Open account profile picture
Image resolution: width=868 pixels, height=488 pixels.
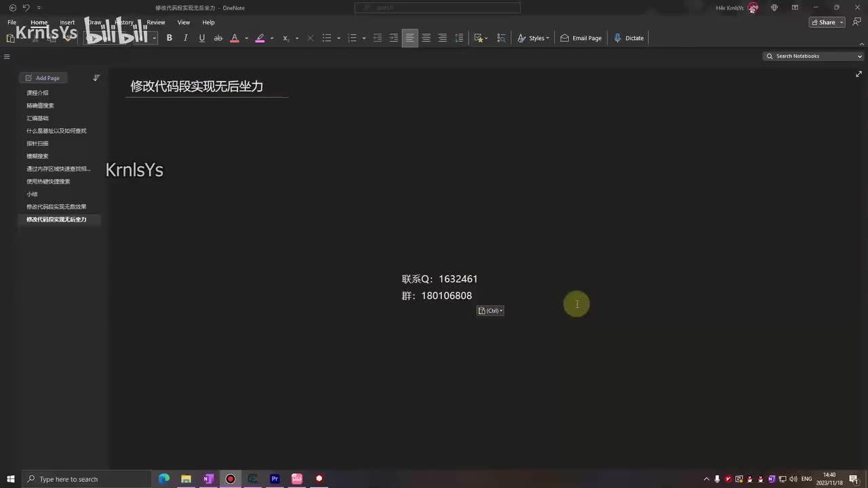click(x=753, y=7)
